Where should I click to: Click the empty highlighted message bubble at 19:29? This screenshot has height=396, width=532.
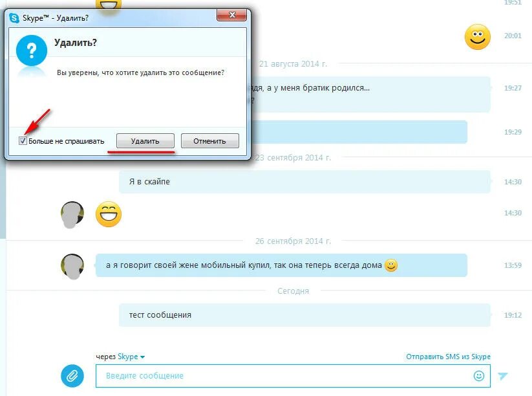point(359,132)
